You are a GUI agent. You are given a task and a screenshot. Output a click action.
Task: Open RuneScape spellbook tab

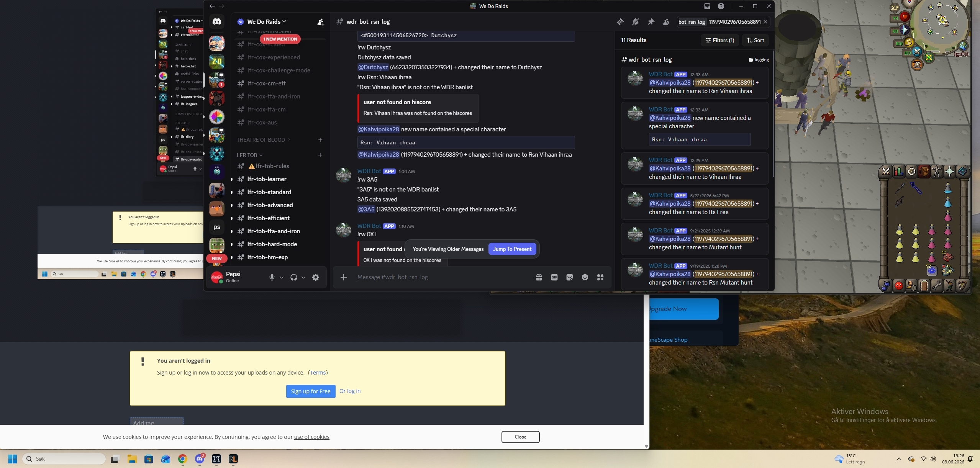pos(962,172)
